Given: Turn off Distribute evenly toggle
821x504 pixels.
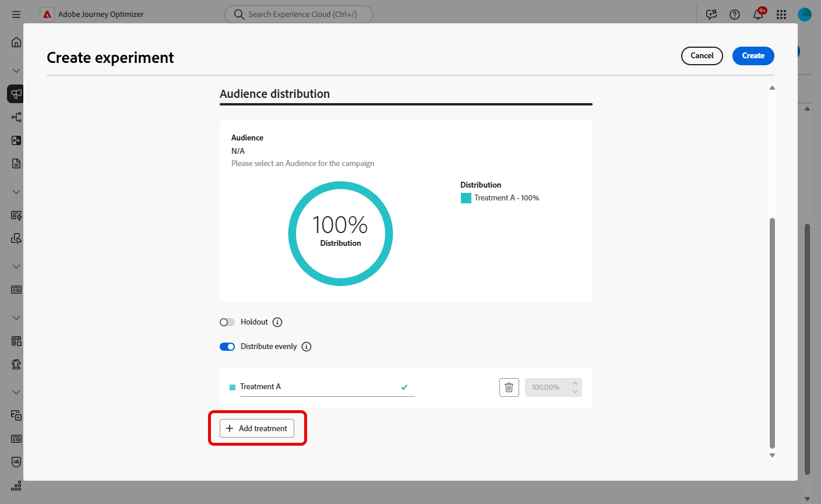Looking at the screenshot, I should pos(227,347).
